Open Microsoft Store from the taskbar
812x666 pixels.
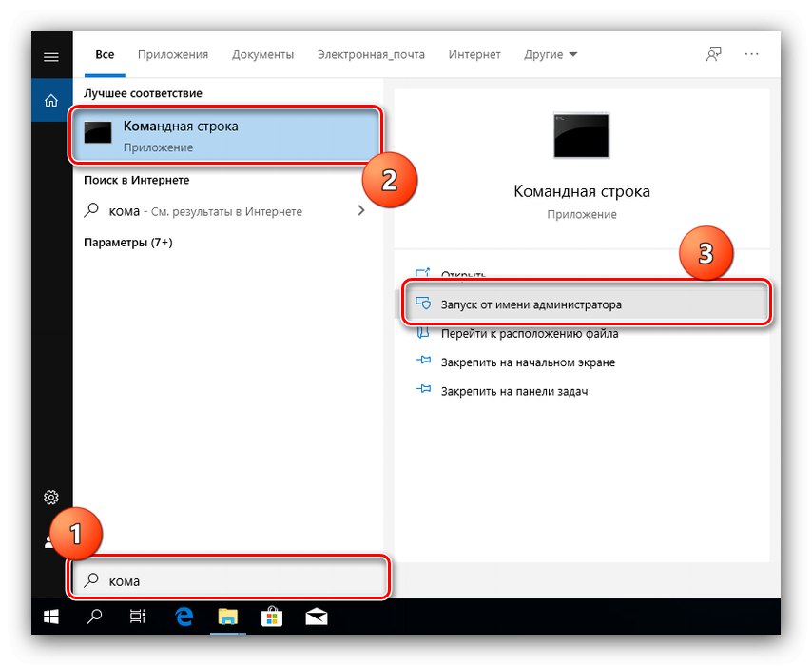[x=272, y=617]
